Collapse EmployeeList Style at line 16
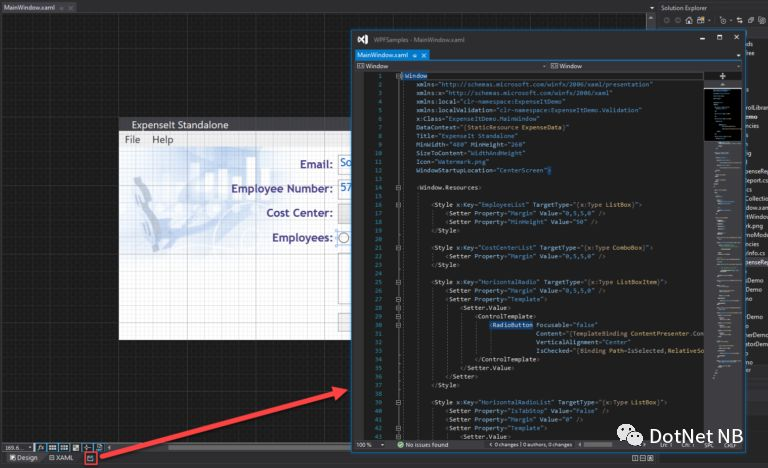This screenshot has height=468, width=768. 398,205
